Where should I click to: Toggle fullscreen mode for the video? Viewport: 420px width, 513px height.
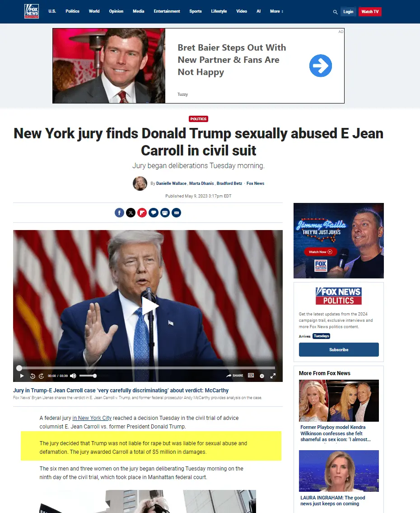(x=273, y=376)
